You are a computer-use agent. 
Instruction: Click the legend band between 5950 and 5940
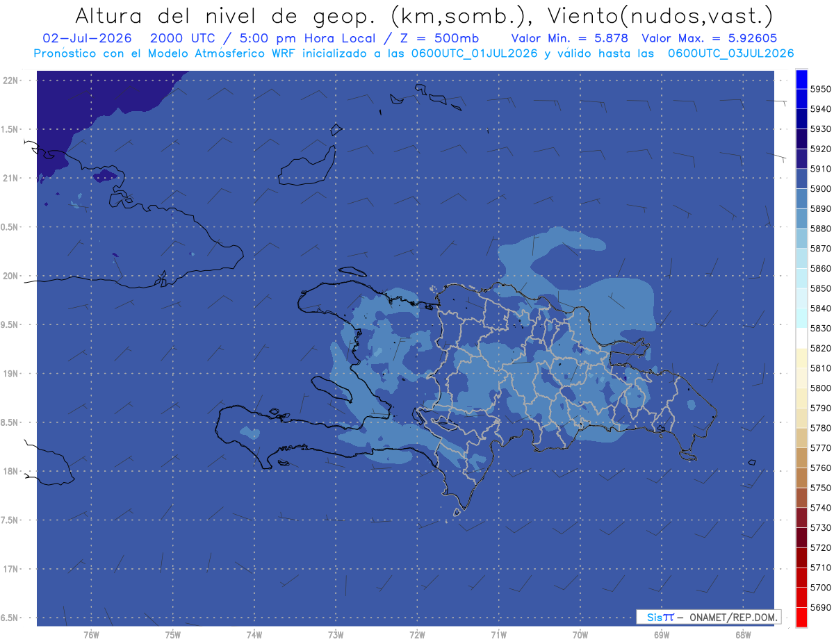[801, 99]
